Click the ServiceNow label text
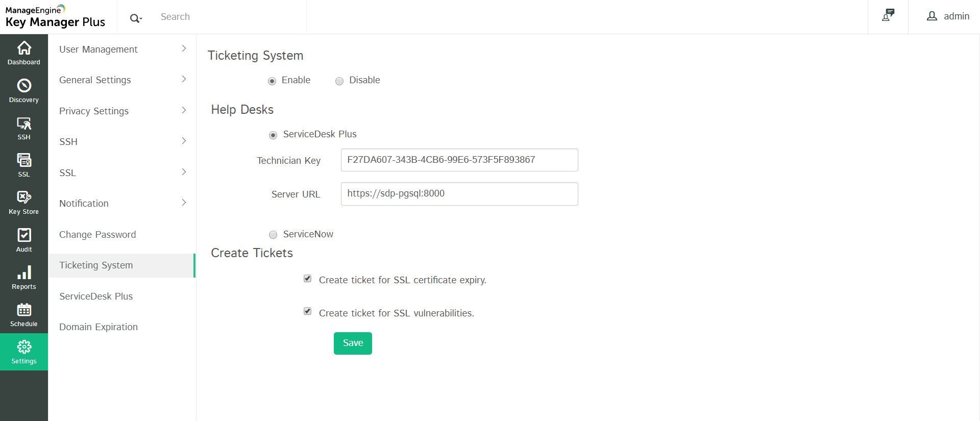The width and height of the screenshot is (980, 421). click(x=308, y=234)
